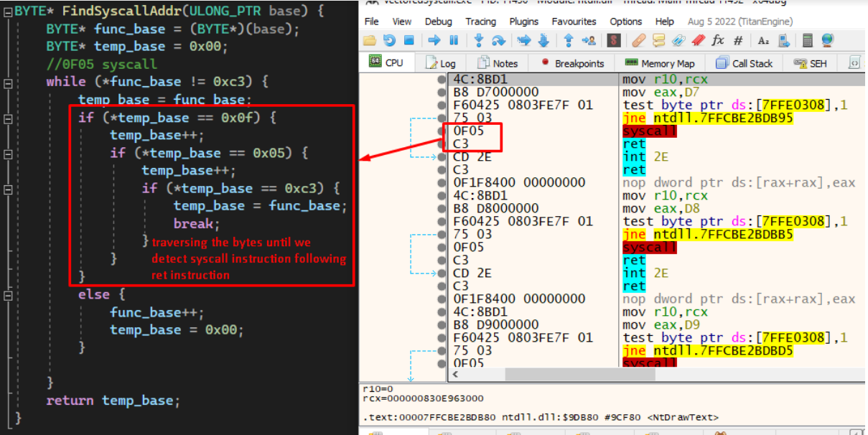Switch to the Log tab
The image size is (868, 435).
pyautogui.click(x=441, y=63)
